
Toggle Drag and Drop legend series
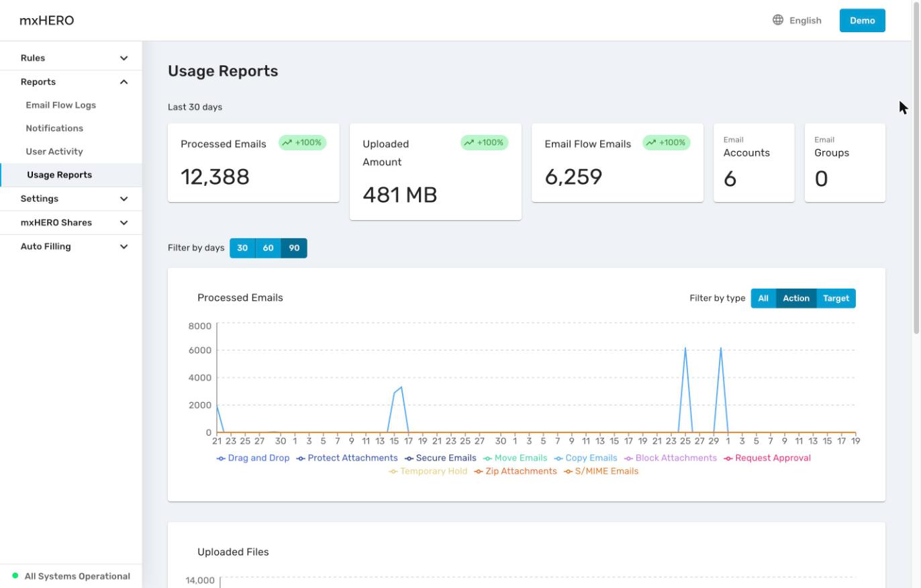point(253,458)
